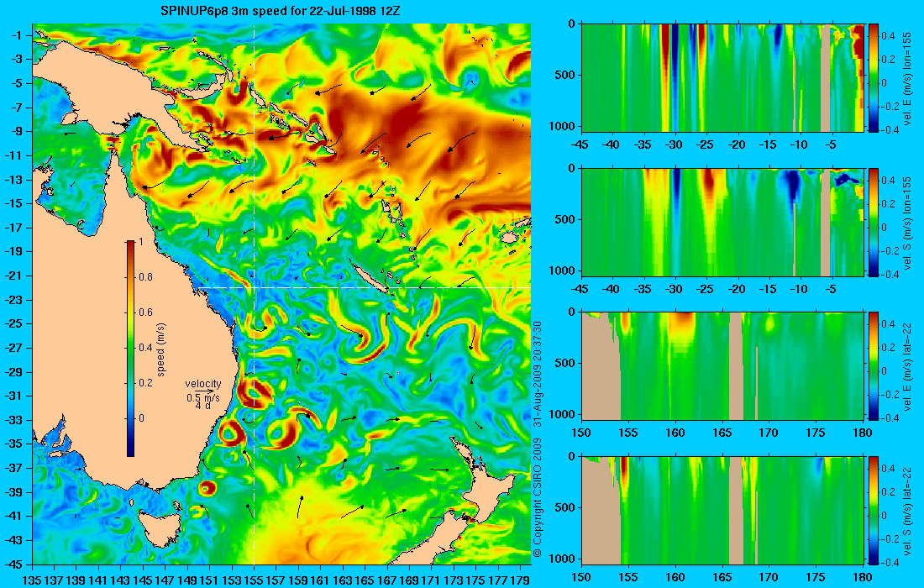Click longitude tick 179 on the main map
924x588 pixels.
520,580
